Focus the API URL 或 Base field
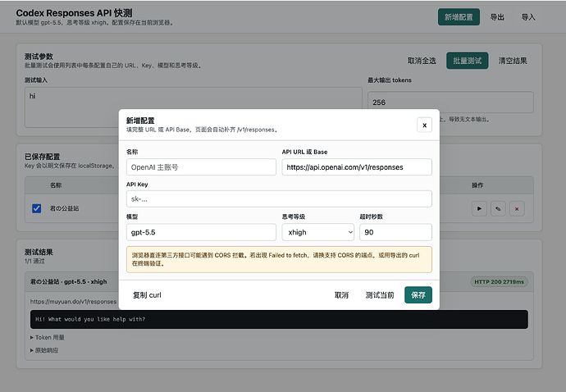Viewport: 566px width, 392px height. point(357,167)
